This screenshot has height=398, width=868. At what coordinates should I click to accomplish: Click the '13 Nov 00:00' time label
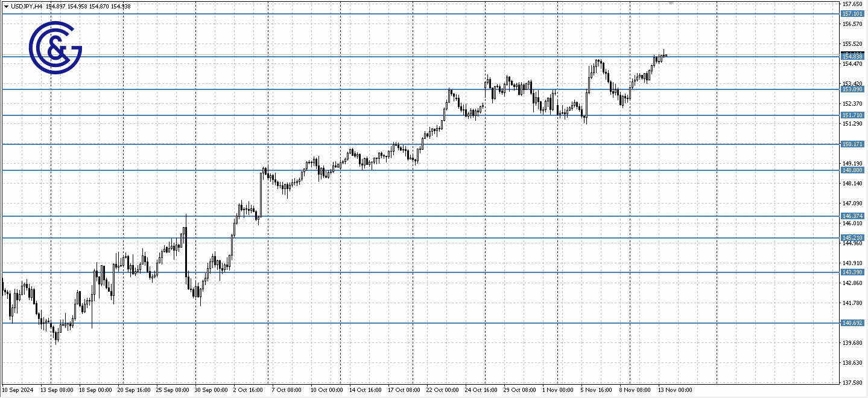point(676,390)
